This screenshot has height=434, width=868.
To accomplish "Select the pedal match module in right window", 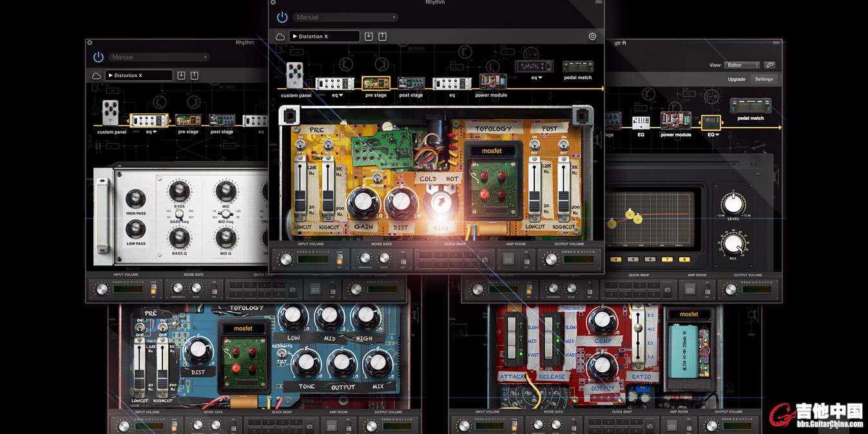I will tap(750, 106).
